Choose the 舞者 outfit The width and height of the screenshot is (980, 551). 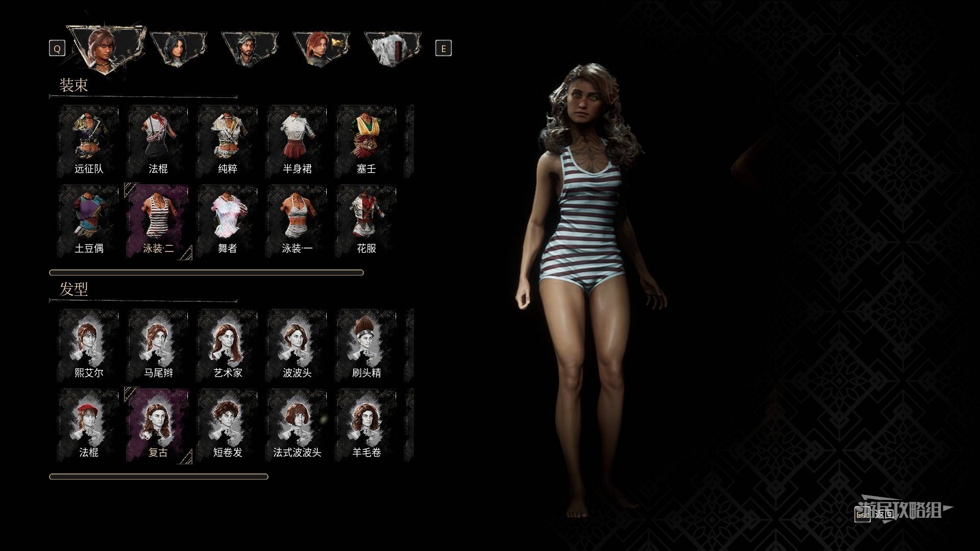tap(228, 221)
